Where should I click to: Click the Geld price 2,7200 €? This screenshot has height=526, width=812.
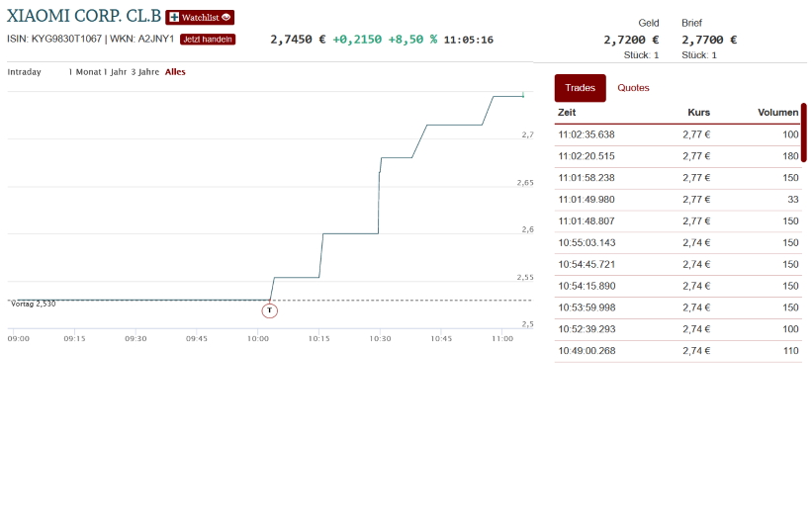[631, 40]
